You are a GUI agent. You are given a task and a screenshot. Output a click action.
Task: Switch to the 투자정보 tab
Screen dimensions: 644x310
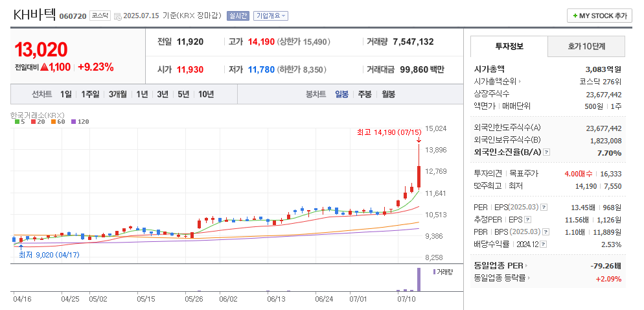(509, 46)
